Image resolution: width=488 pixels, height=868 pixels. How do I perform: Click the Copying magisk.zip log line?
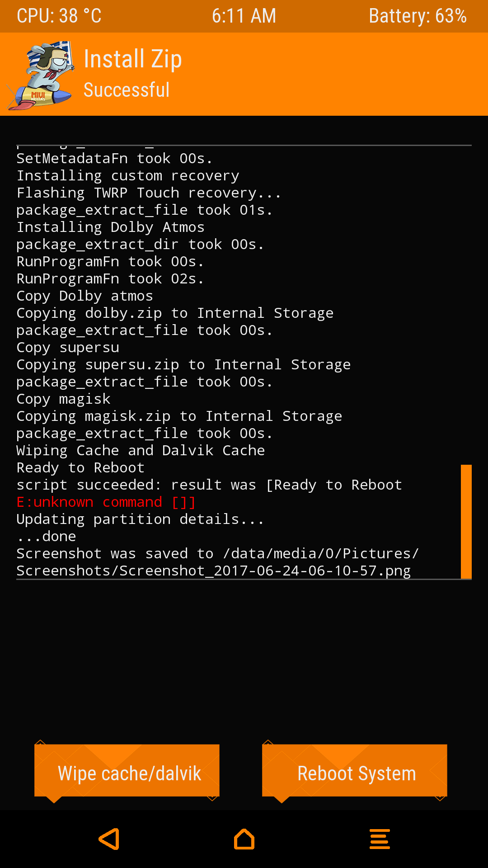pos(179,416)
